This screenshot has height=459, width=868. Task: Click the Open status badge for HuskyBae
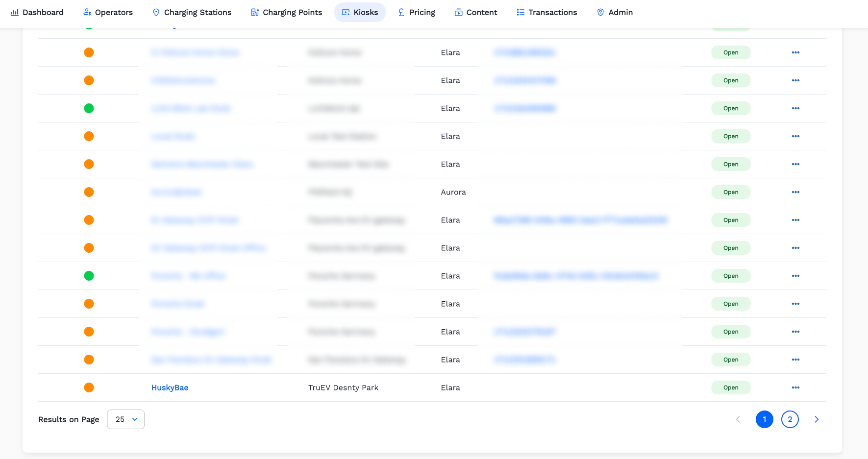point(730,387)
